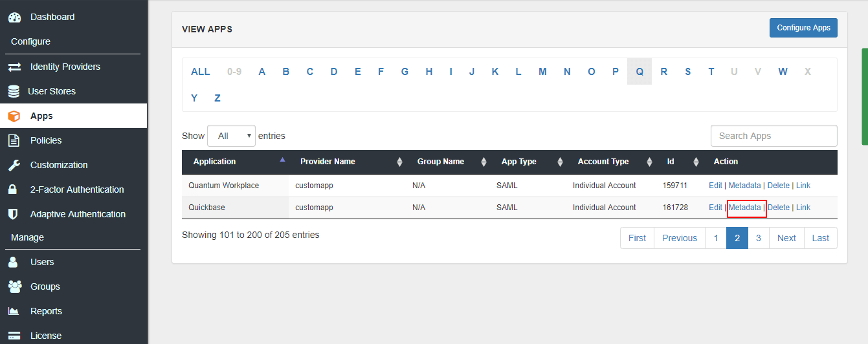The width and height of the screenshot is (868, 344).
Task: Open User Stores menu item
Action: click(52, 91)
